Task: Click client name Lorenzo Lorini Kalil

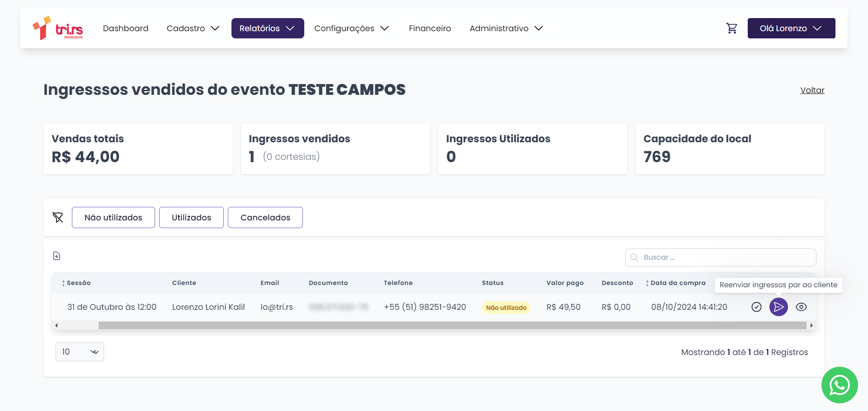Action: 208,307
